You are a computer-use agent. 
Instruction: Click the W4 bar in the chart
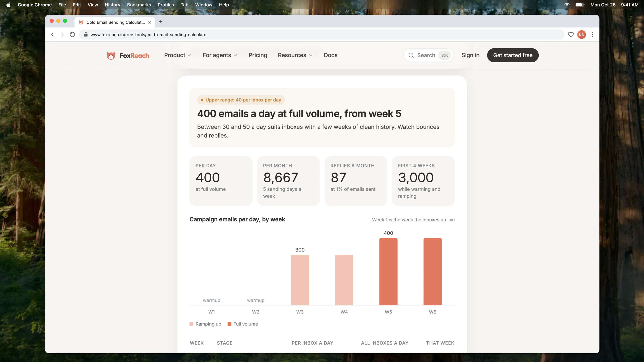344,280
